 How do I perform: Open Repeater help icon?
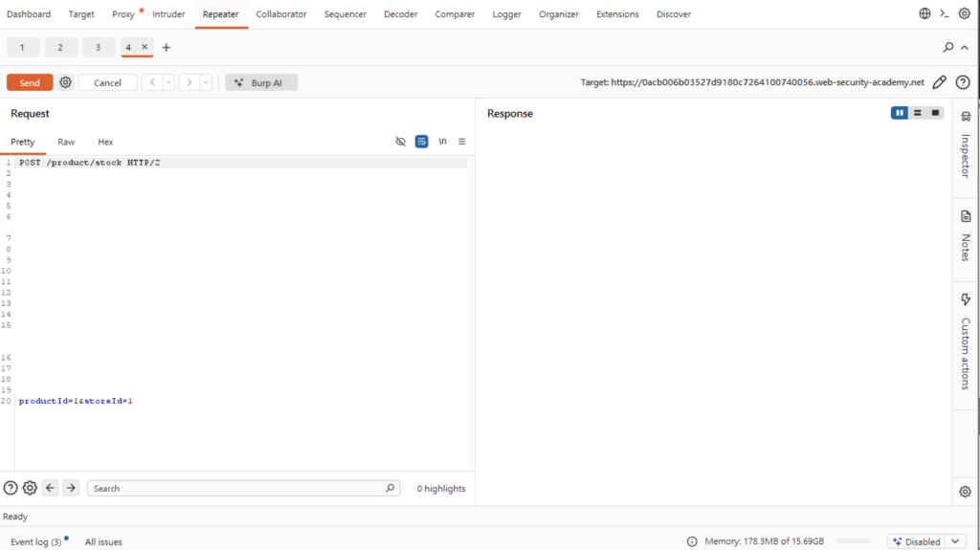[963, 82]
